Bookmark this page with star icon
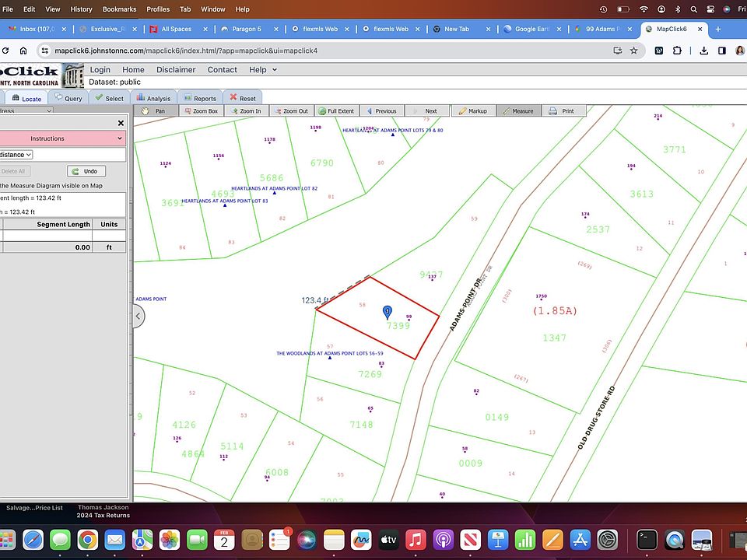747x560 pixels. pos(634,51)
